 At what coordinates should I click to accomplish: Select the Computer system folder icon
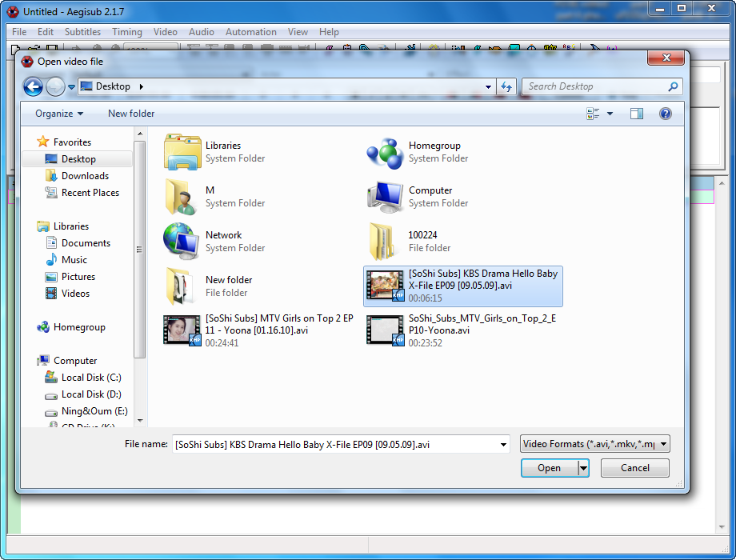[x=385, y=197]
